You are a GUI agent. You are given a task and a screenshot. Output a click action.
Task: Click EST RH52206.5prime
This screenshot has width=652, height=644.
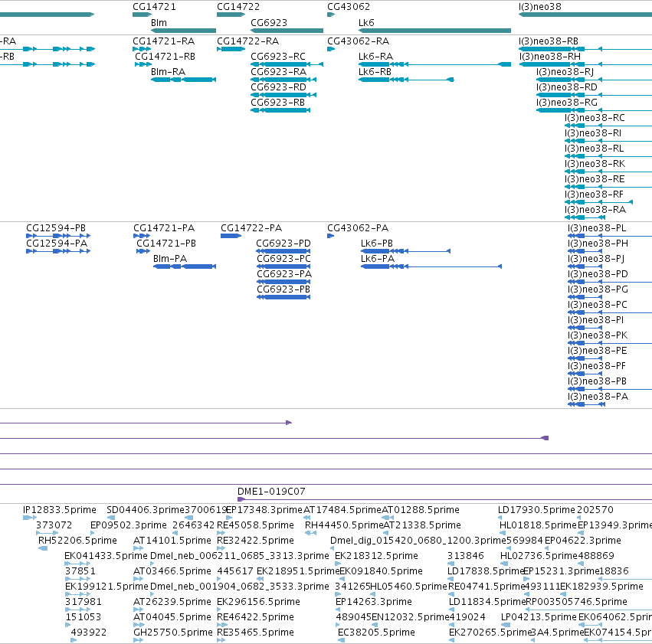[x=77, y=541]
